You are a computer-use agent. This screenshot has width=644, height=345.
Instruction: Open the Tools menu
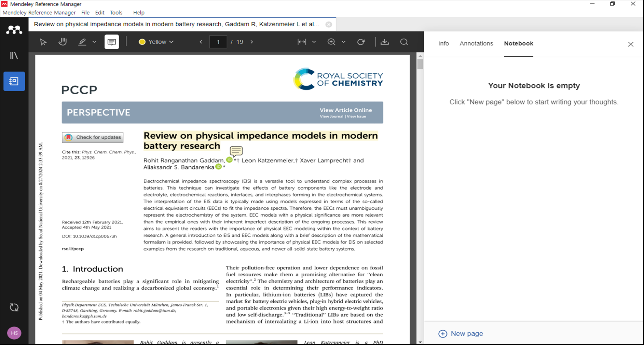(x=116, y=13)
